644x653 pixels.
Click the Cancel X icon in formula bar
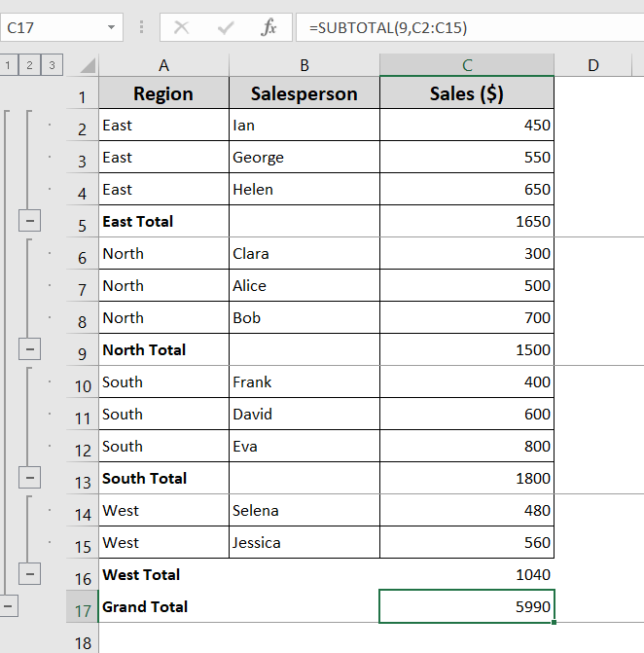click(181, 27)
